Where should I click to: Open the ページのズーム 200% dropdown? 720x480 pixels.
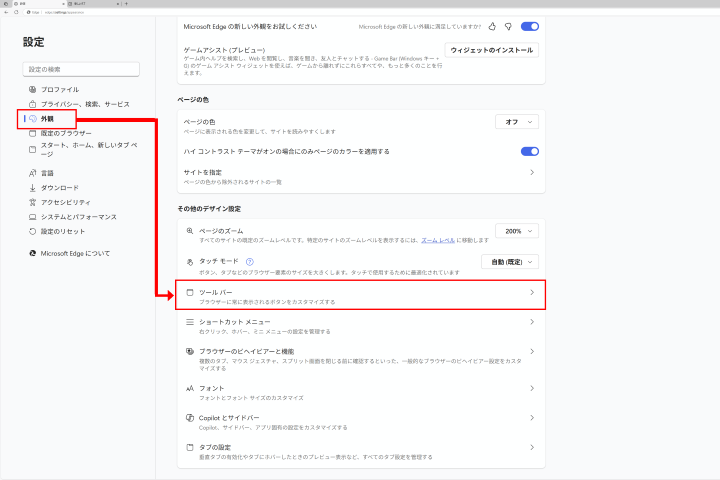tap(517, 231)
